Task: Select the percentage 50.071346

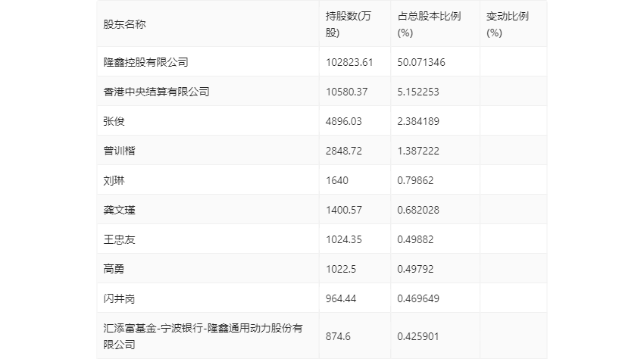Action: tap(421, 62)
